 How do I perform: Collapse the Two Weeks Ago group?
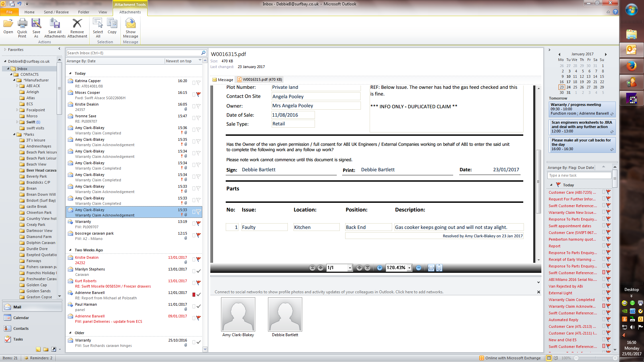tap(70, 250)
